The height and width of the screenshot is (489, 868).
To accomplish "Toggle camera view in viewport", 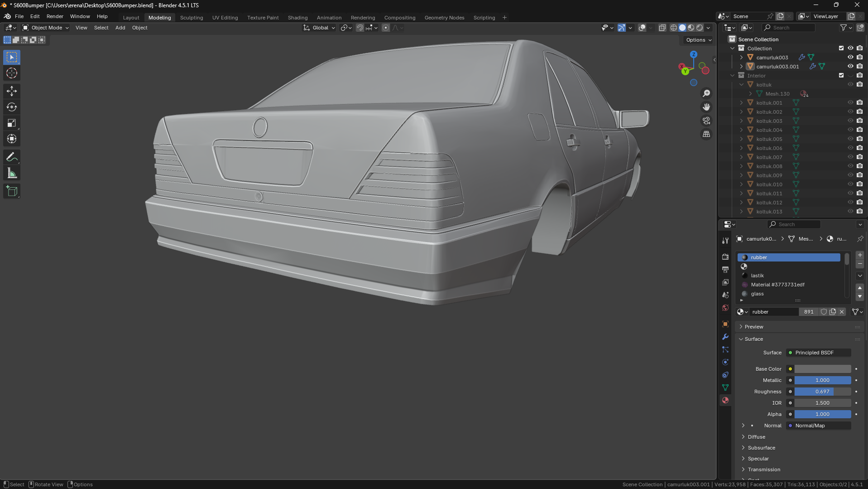I will 706,121.
